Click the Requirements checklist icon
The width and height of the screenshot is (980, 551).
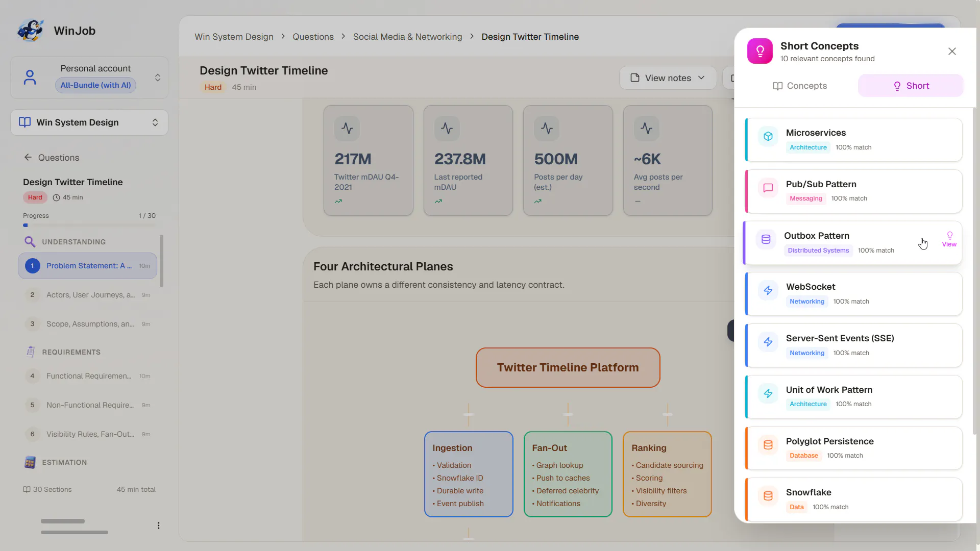pyautogui.click(x=30, y=352)
